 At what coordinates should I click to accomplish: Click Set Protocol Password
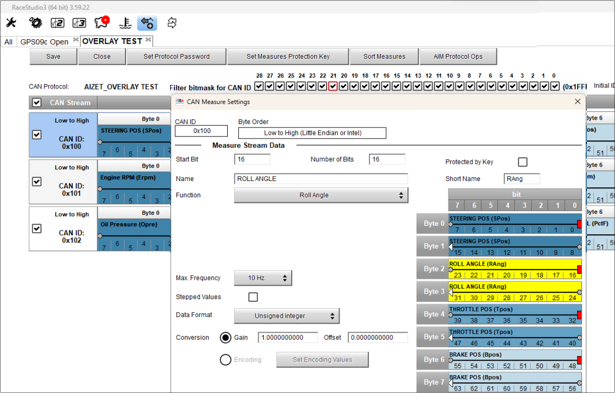[176, 56]
